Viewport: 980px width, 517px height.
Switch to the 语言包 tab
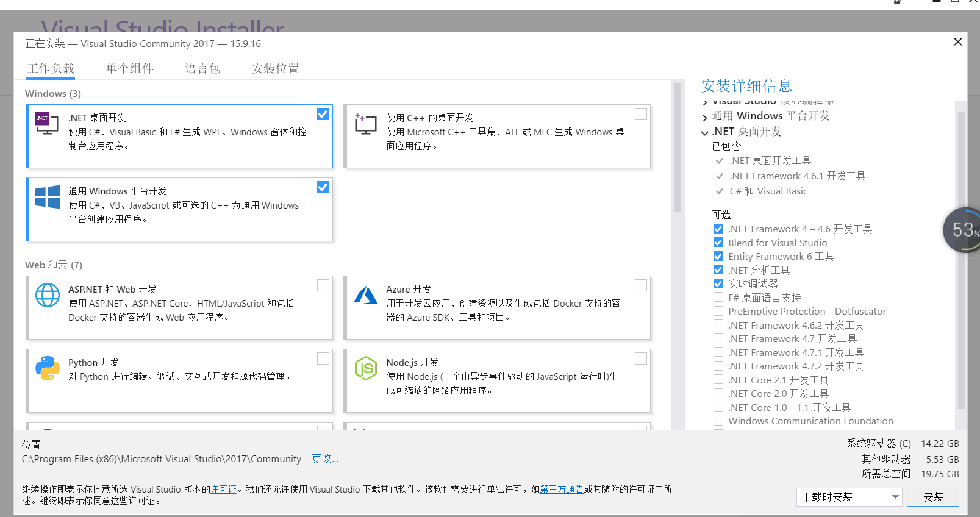[202, 68]
